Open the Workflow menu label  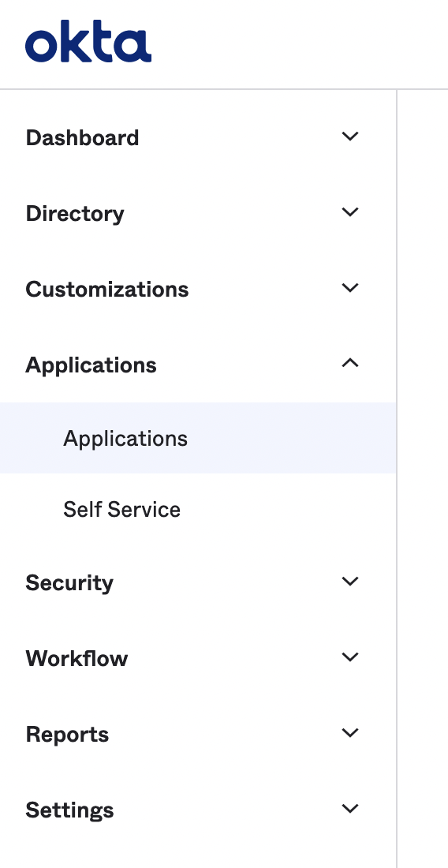77,658
